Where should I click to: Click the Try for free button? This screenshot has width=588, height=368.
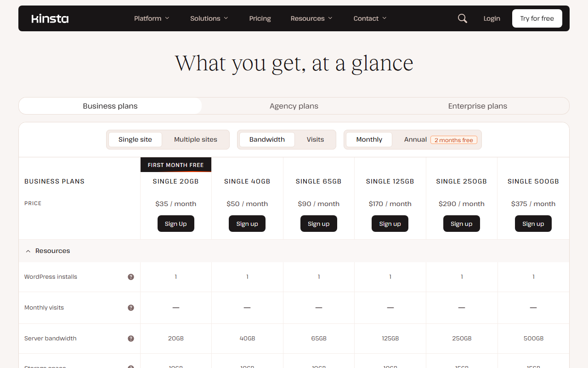click(537, 18)
